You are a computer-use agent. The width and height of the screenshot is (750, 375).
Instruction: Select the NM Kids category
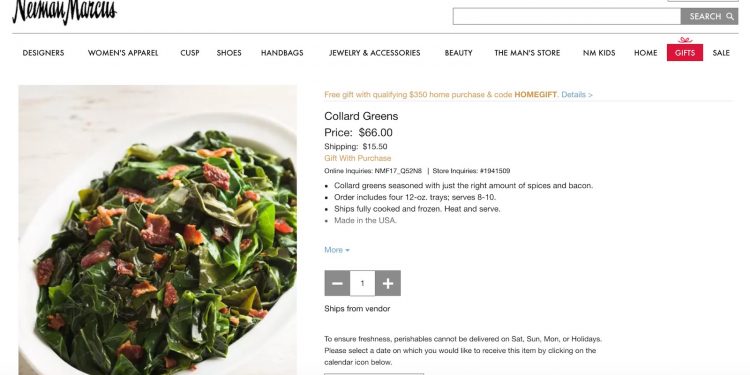coord(599,53)
